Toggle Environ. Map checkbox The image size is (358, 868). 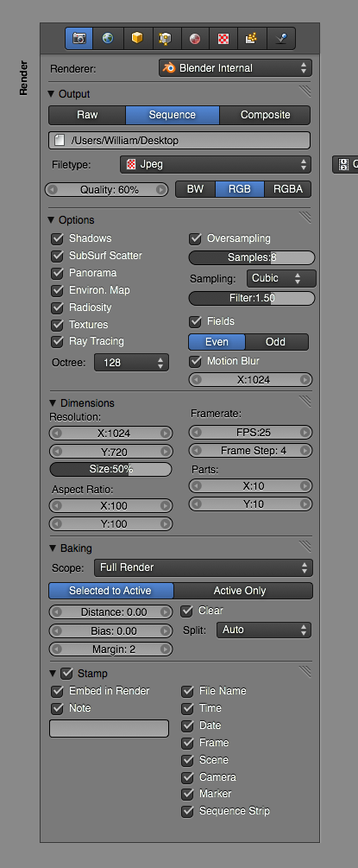[57, 290]
